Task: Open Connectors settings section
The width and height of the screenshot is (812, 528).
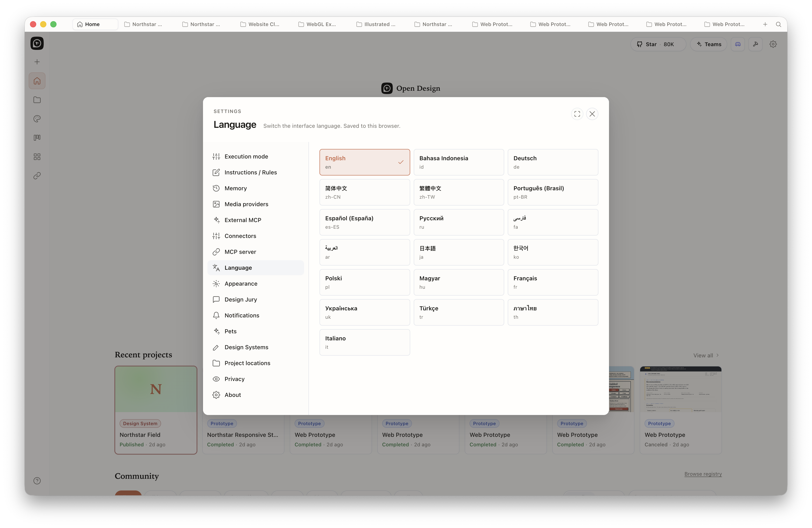Action: point(255,236)
